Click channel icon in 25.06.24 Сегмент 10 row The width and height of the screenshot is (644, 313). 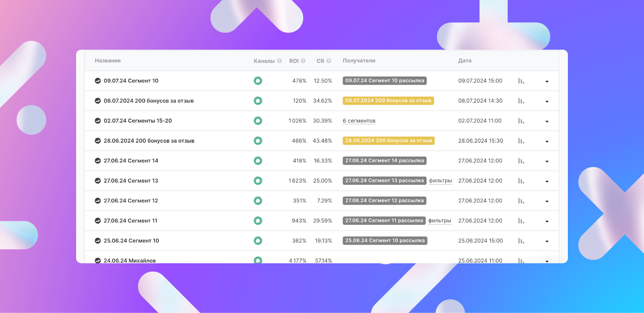pos(258,240)
